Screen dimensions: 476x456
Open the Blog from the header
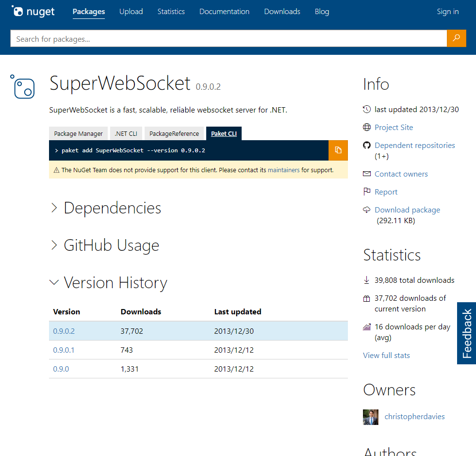point(322,12)
